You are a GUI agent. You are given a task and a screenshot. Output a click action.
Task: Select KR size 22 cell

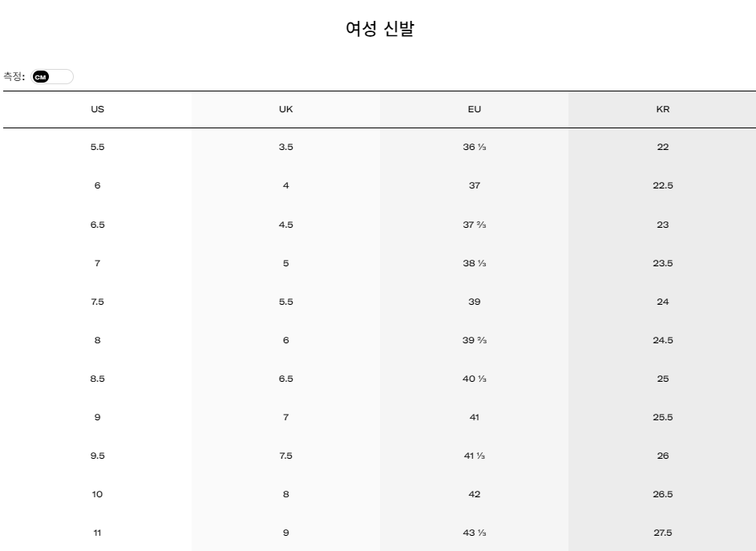(662, 148)
